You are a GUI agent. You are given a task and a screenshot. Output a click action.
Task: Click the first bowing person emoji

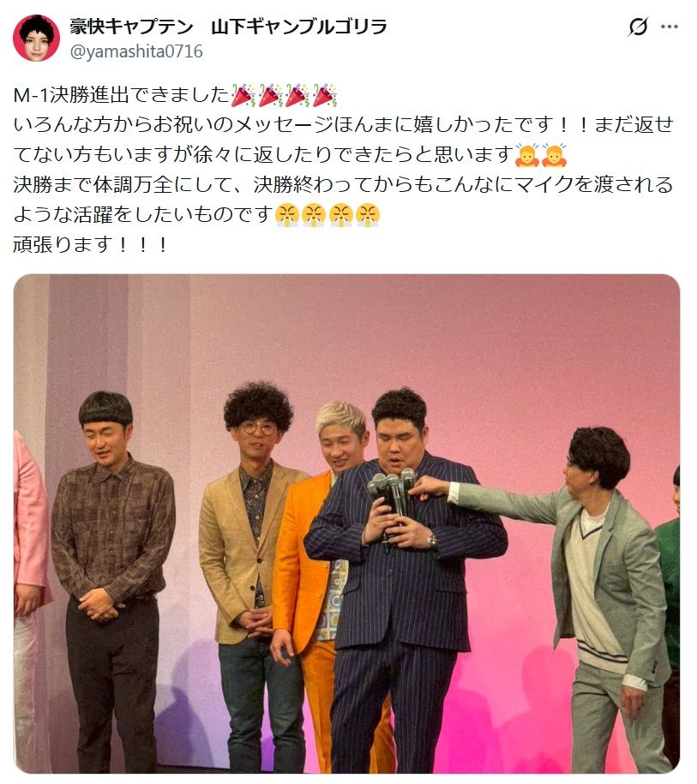(527, 154)
